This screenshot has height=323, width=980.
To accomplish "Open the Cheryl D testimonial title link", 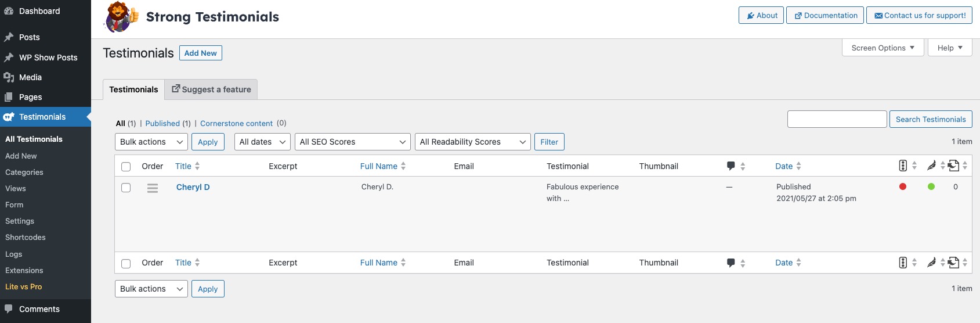I will coord(193,187).
